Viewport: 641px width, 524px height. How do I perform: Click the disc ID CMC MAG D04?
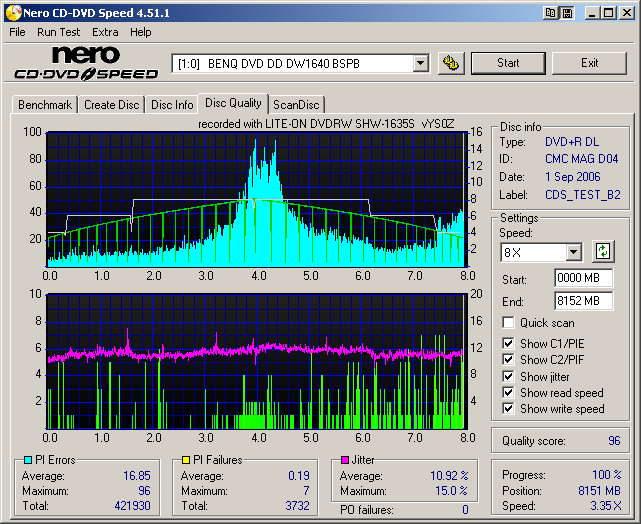click(582, 159)
